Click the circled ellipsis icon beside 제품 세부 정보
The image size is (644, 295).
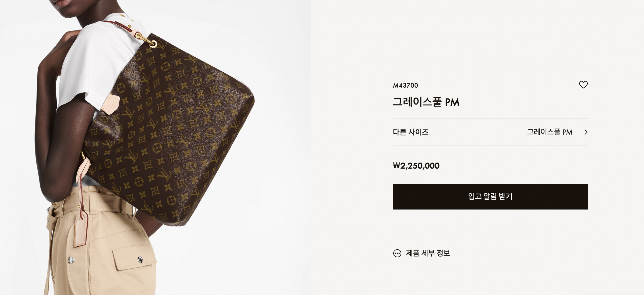point(397,253)
